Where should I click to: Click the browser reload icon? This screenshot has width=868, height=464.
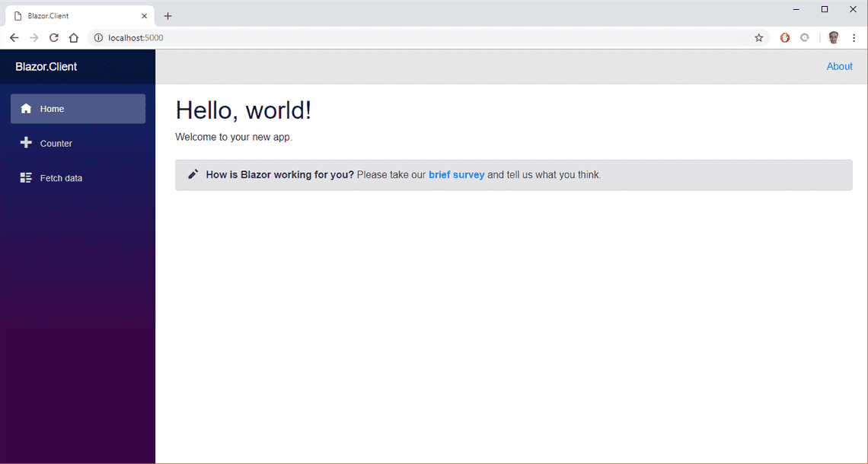53,37
